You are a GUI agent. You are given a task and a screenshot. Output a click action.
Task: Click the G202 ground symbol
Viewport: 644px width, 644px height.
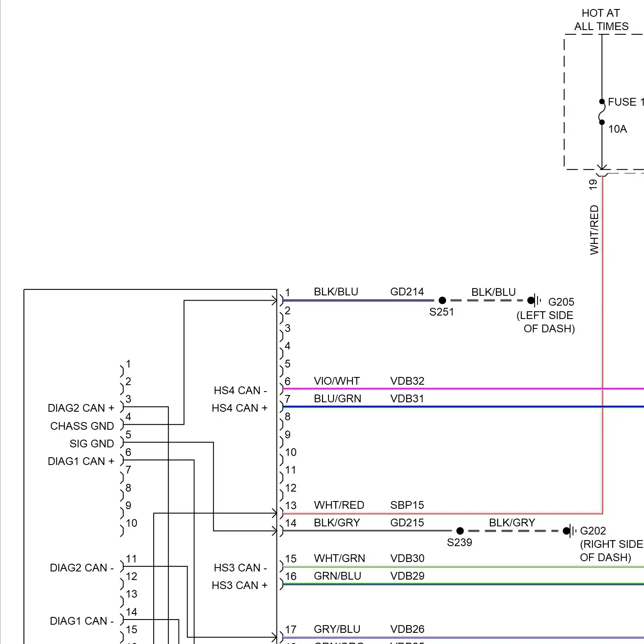pyautogui.click(x=569, y=531)
